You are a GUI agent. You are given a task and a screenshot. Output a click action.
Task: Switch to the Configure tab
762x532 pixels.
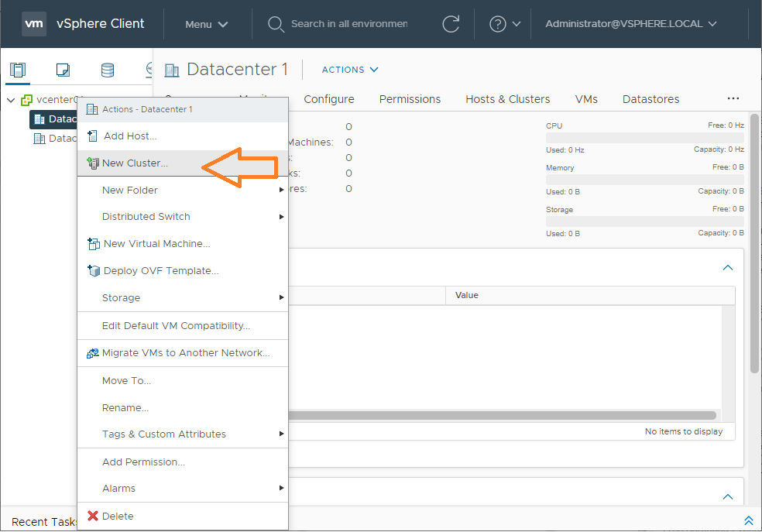click(329, 99)
